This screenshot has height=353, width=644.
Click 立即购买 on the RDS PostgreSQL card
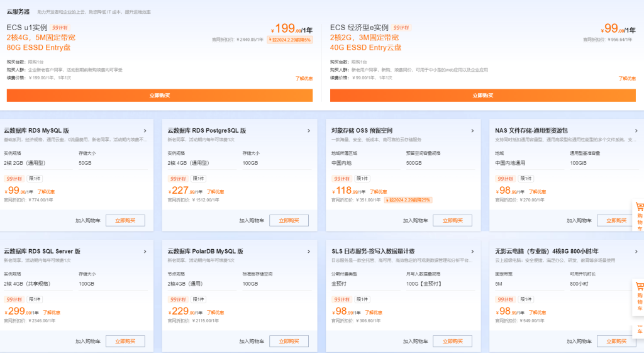[289, 221]
